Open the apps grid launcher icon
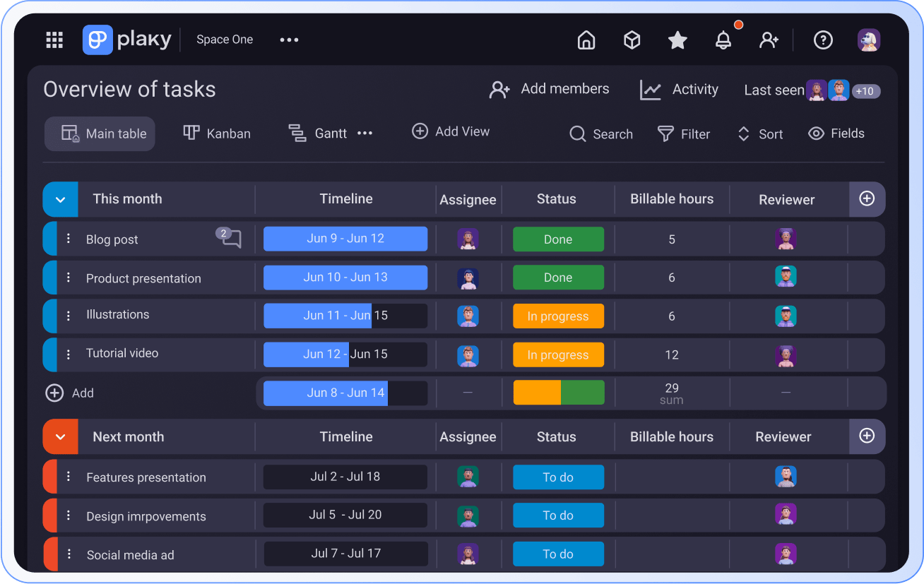The image size is (924, 584). point(54,40)
